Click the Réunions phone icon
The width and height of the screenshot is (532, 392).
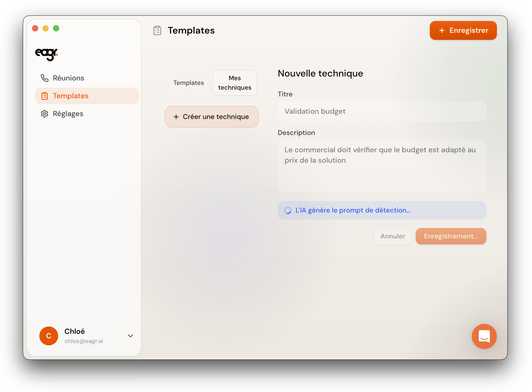point(44,78)
